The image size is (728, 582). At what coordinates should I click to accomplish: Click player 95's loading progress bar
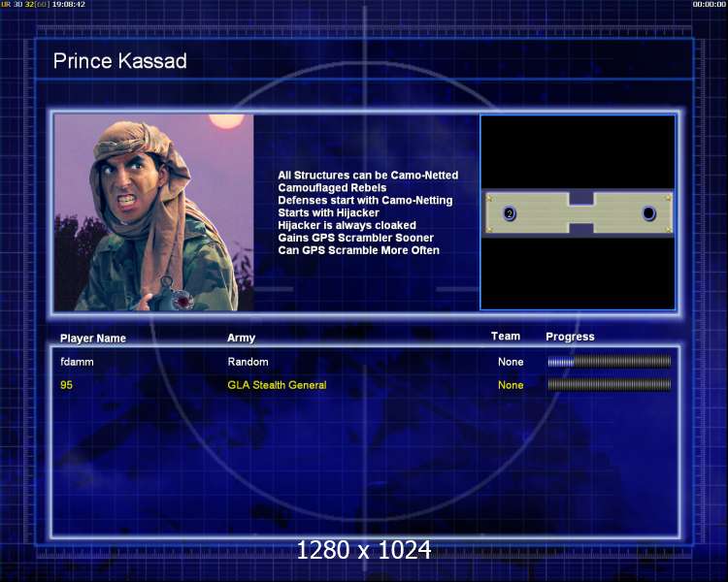tap(610, 385)
